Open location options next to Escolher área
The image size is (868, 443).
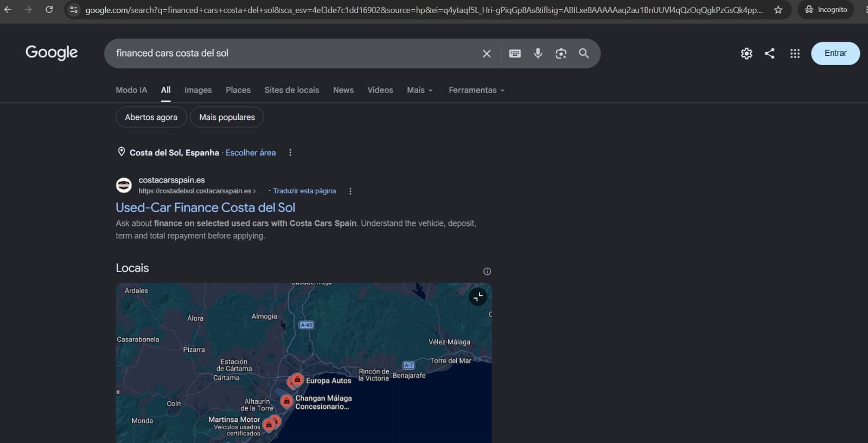(290, 153)
